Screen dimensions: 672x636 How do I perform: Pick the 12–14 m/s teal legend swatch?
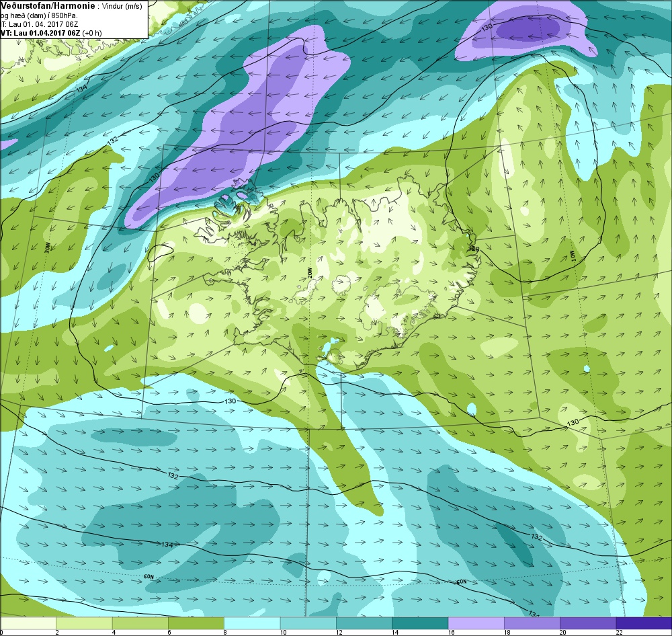(x=364, y=623)
